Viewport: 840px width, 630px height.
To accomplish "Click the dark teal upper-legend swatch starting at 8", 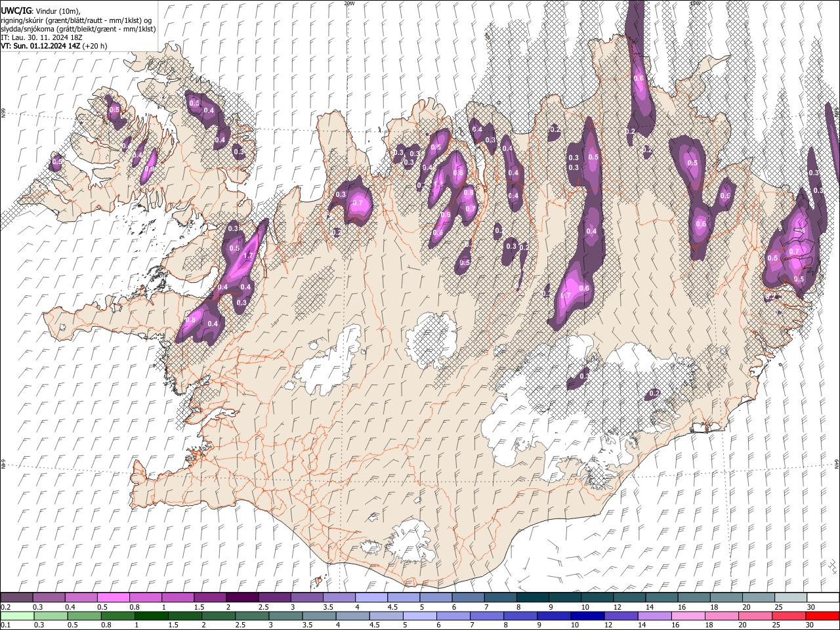I will tap(532, 598).
